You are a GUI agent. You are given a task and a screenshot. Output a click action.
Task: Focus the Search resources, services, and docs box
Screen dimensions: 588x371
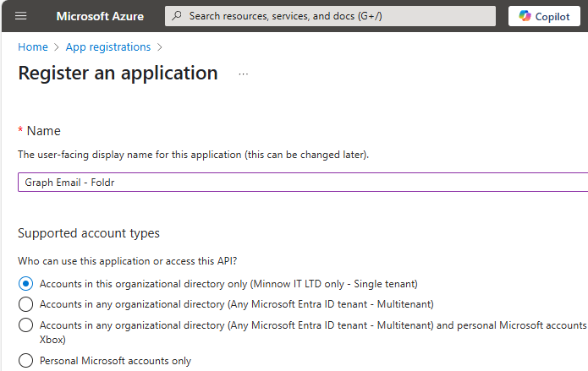[330, 16]
